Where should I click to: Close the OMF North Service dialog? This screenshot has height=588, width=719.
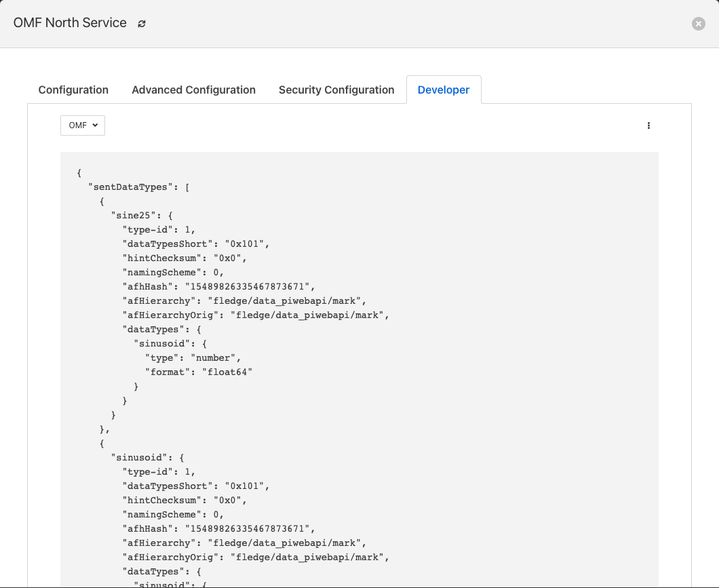point(698,24)
